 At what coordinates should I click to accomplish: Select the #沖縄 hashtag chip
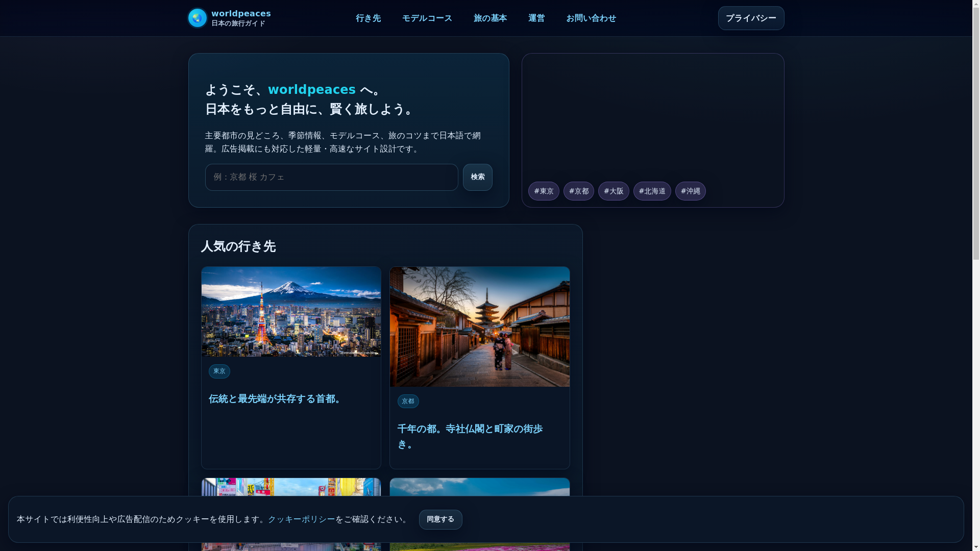[691, 191]
